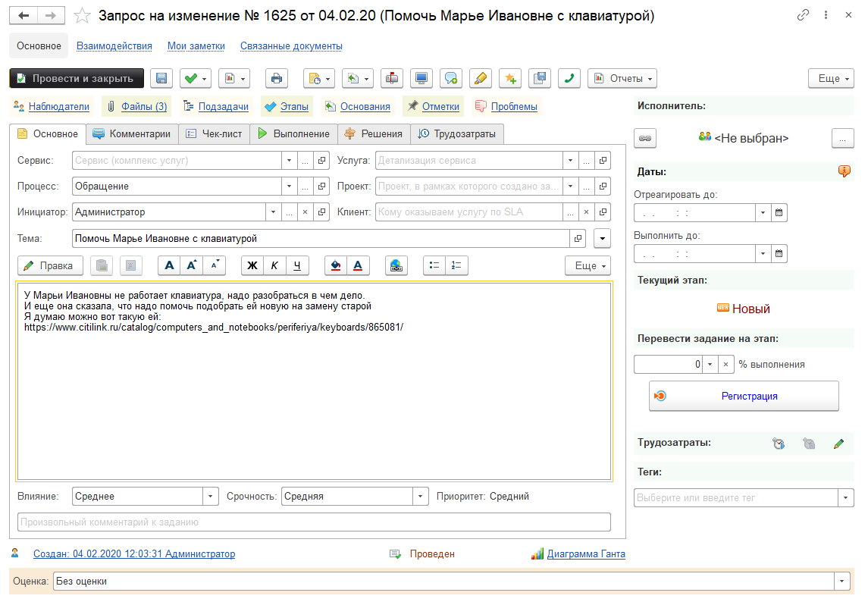Open the Срочность dropdown

coord(421,496)
